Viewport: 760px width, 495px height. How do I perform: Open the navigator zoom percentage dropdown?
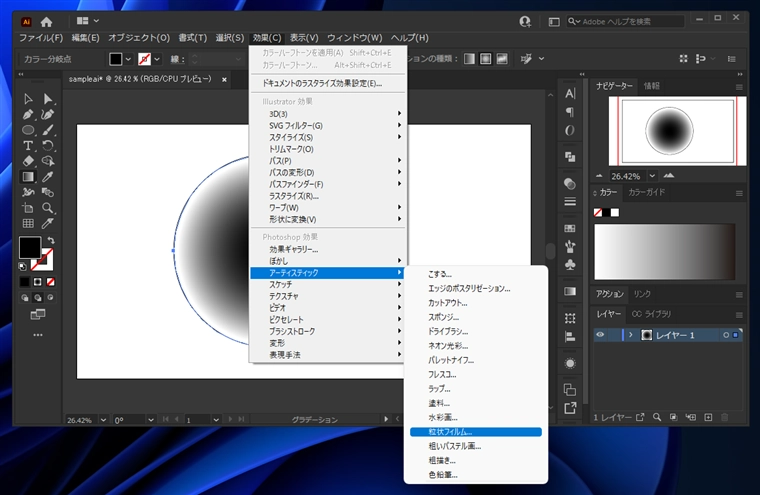tap(652, 176)
